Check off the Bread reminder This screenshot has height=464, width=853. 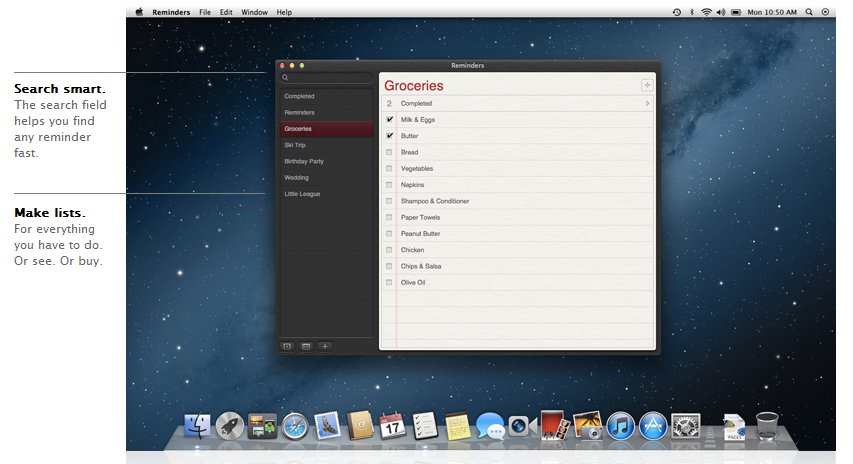[x=389, y=152]
